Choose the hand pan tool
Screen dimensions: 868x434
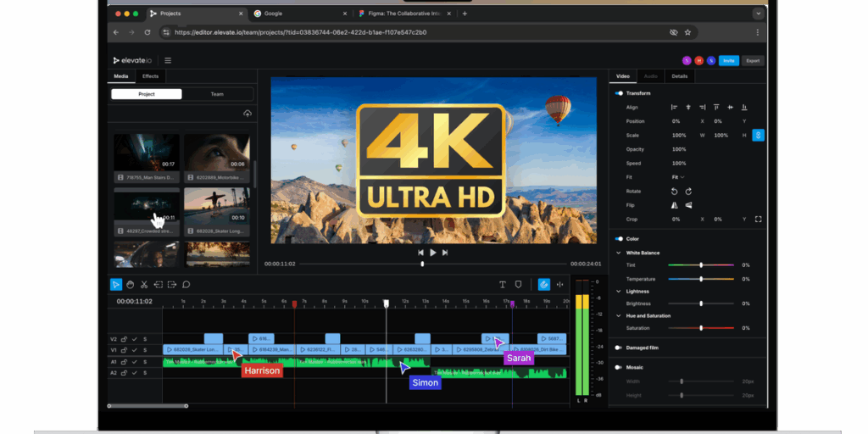pyautogui.click(x=130, y=285)
